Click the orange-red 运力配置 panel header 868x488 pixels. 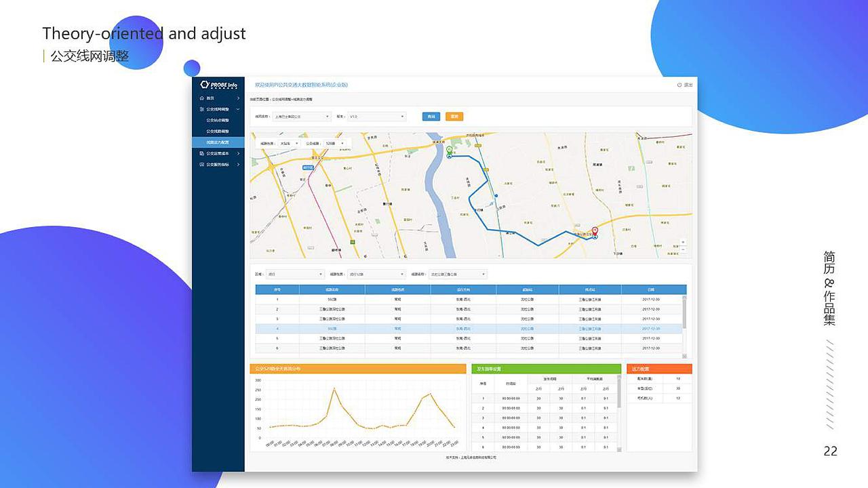659,369
